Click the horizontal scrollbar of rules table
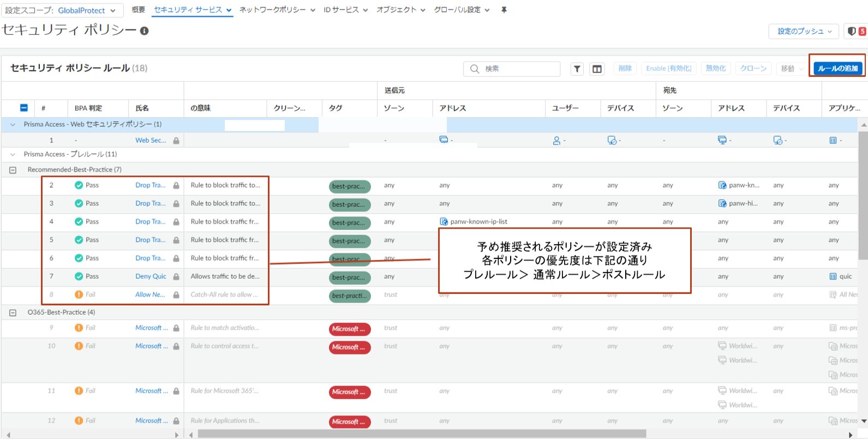The image size is (868, 439). pos(422,434)
